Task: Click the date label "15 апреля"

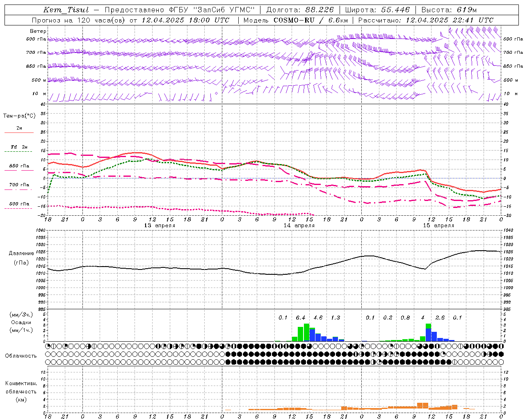Action: pyautogui.click(x=438, y=226)
